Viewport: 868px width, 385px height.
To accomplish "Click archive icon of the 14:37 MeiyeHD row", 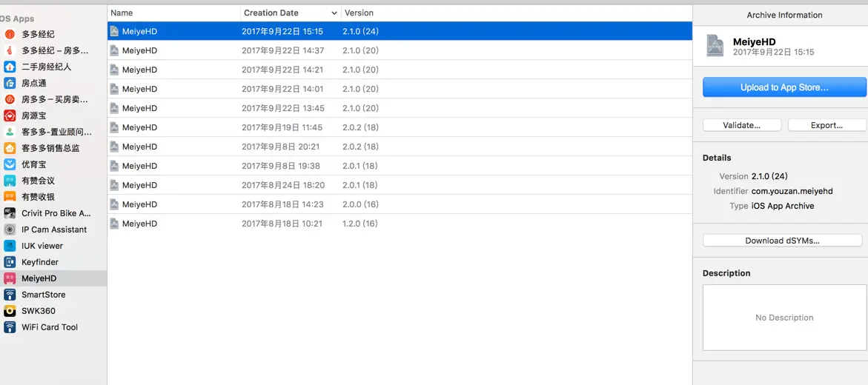I will [115, 50].
